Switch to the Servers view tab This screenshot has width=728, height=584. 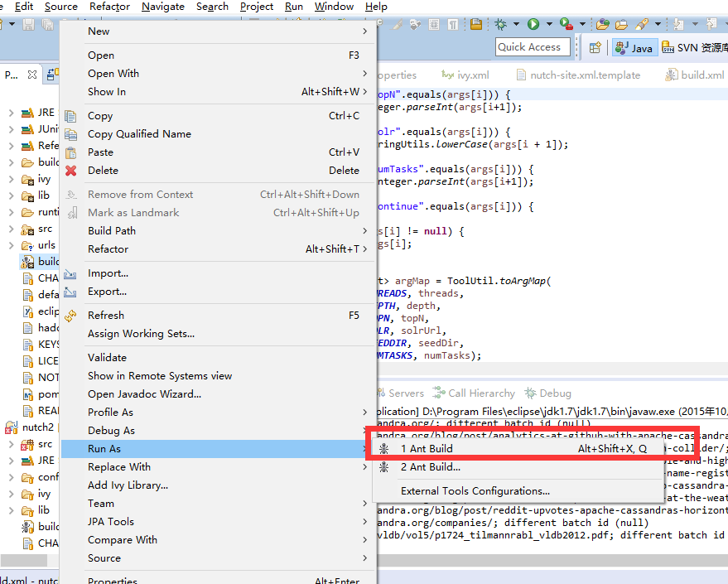(x=401, y=393)
